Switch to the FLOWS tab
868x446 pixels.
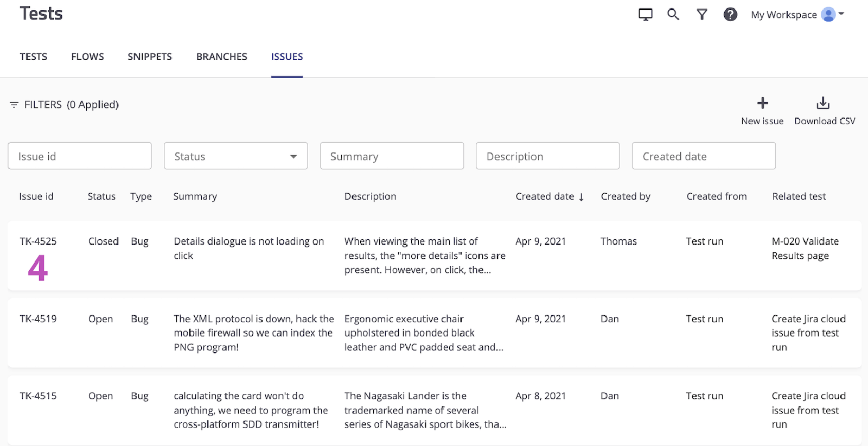point(87,57)
